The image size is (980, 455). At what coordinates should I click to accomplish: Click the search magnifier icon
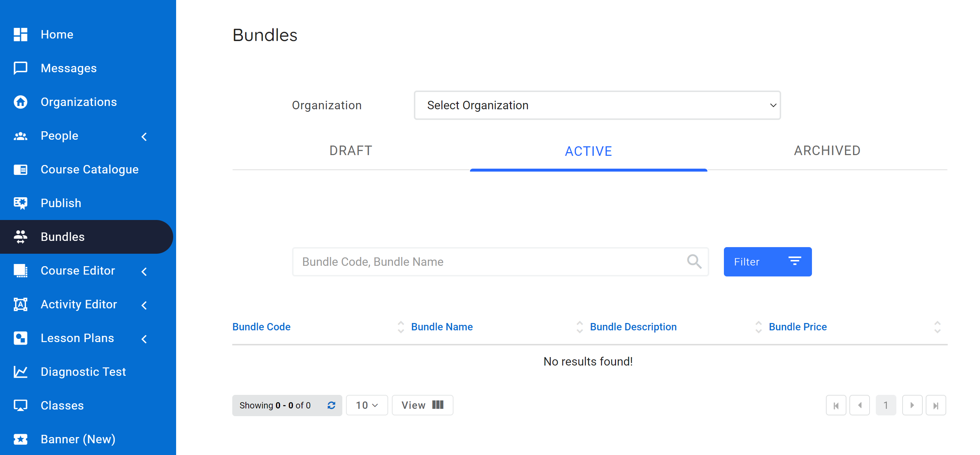tap(694, 261)
